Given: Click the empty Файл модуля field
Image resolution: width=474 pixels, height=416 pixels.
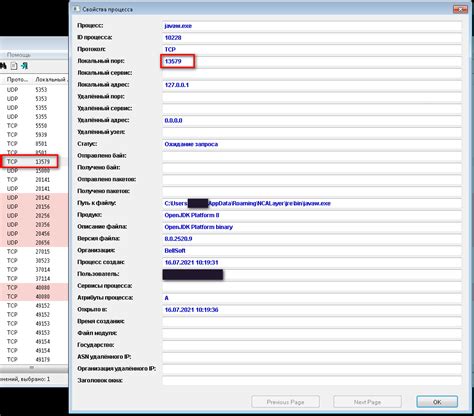Looking at the screenshot, I should pyautogui.click(x=312, y=333).
